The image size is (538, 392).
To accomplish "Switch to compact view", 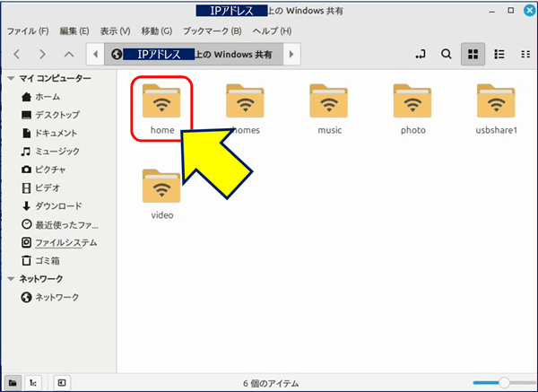I will pyautogui.click(x=525, y=54).
